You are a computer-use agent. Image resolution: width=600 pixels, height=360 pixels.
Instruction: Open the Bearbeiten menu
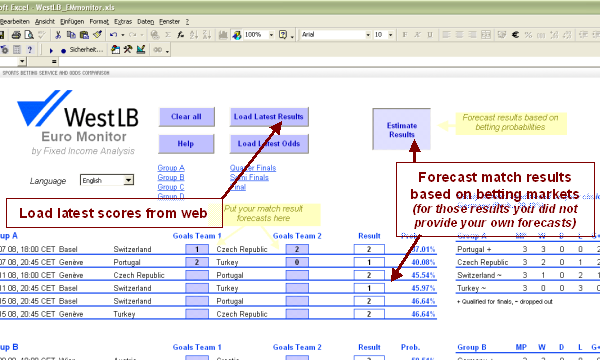15,22
